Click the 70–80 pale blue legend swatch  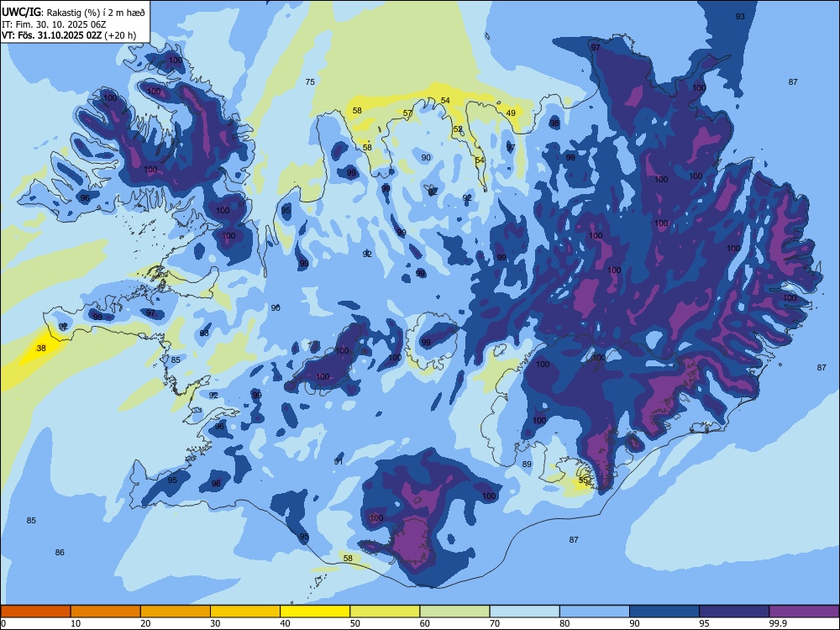point(524,612)
